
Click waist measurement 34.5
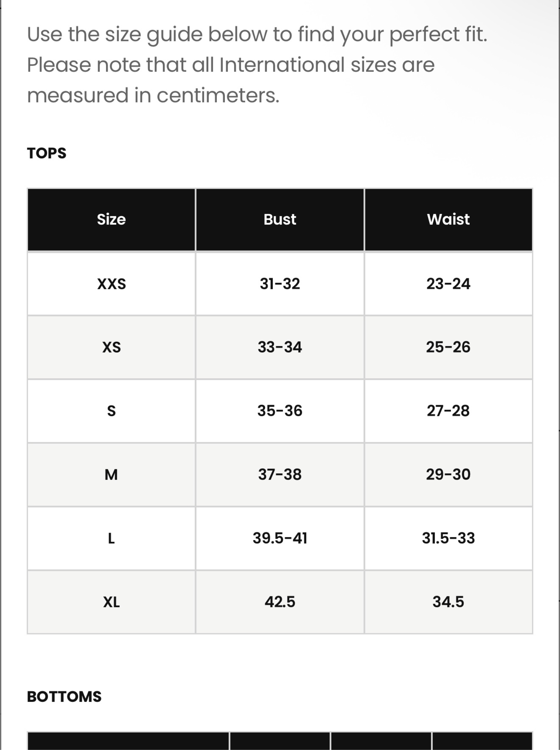click(448, 602)
